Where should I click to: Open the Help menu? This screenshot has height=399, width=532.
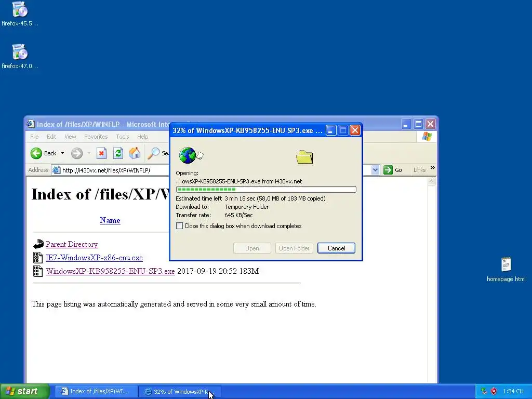(142, 137)
